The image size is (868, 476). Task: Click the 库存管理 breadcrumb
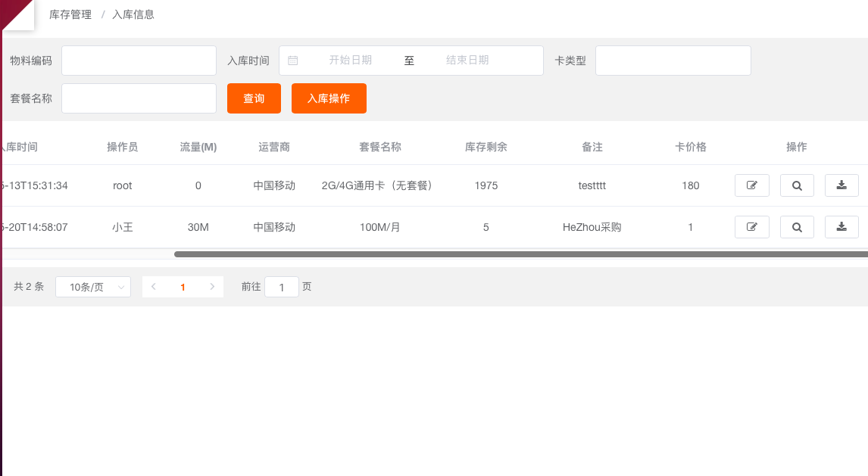click(x=70, y=14)
